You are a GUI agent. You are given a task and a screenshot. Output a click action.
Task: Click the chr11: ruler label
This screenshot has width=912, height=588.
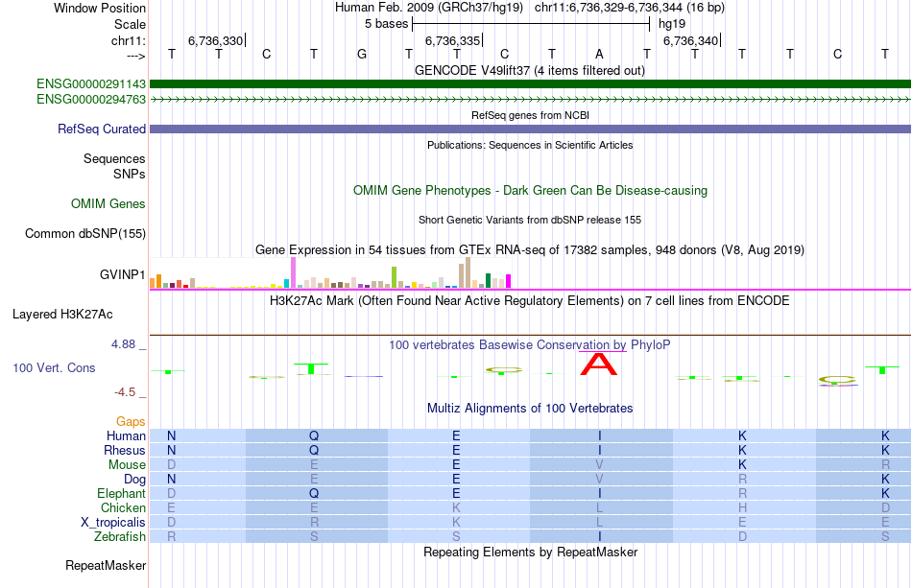tap(129, 40)
